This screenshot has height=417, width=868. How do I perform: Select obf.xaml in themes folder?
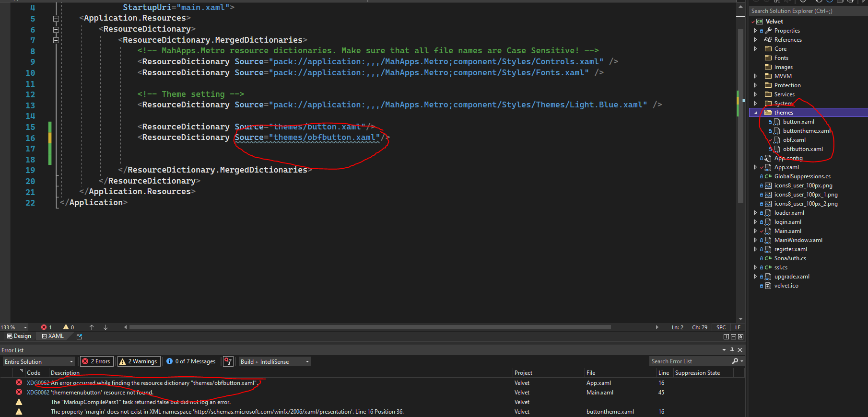tap(794, 140)
